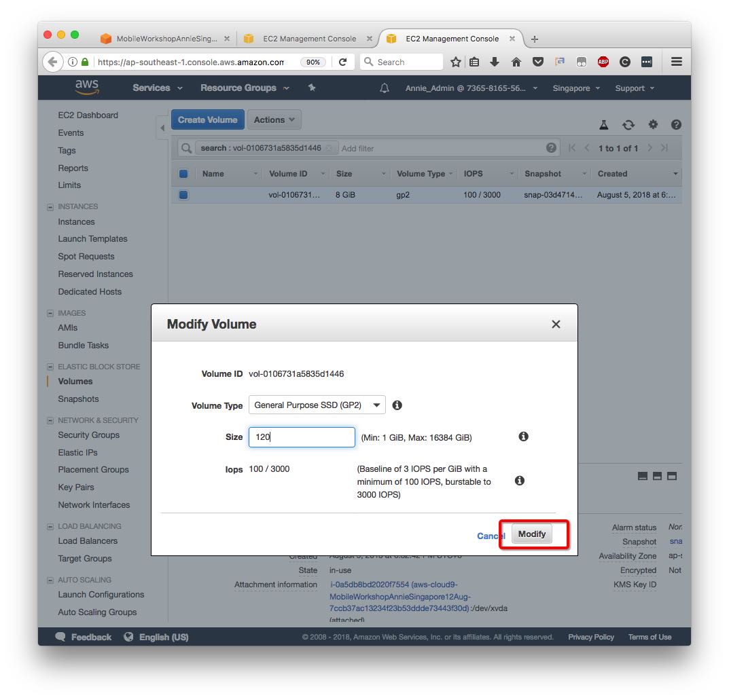Viewport: 729px width, 700px height.
Task: Open the browser hamburger menu
Action: coord(677,62)
